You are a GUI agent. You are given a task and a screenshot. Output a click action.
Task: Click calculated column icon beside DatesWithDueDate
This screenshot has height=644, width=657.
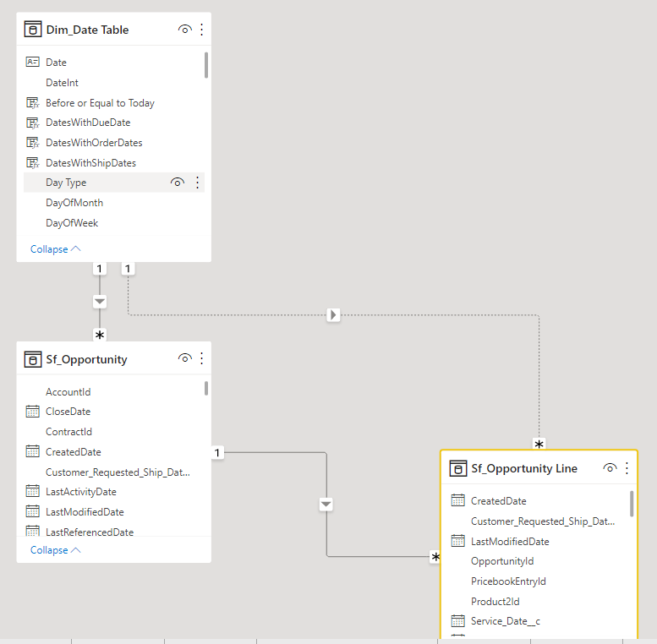(x=33, y=123)
